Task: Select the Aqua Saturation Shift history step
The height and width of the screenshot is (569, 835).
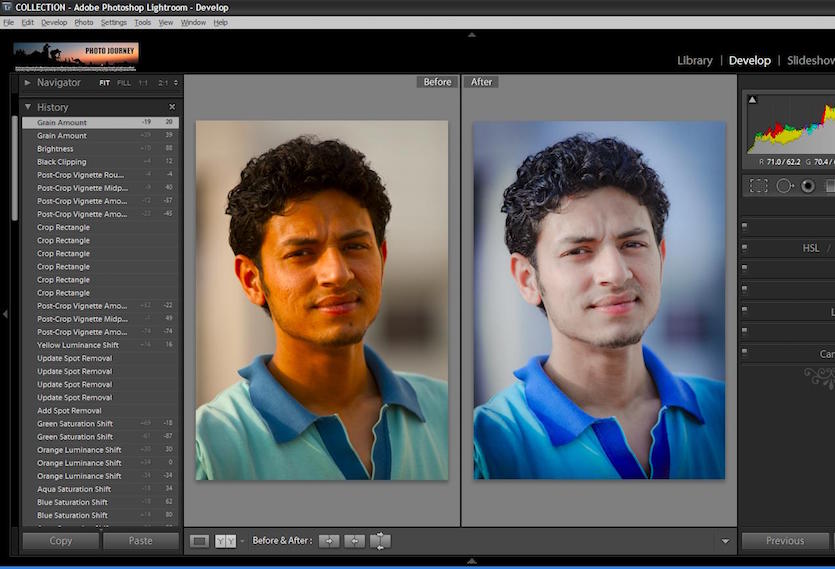Action: click(100, 489)
